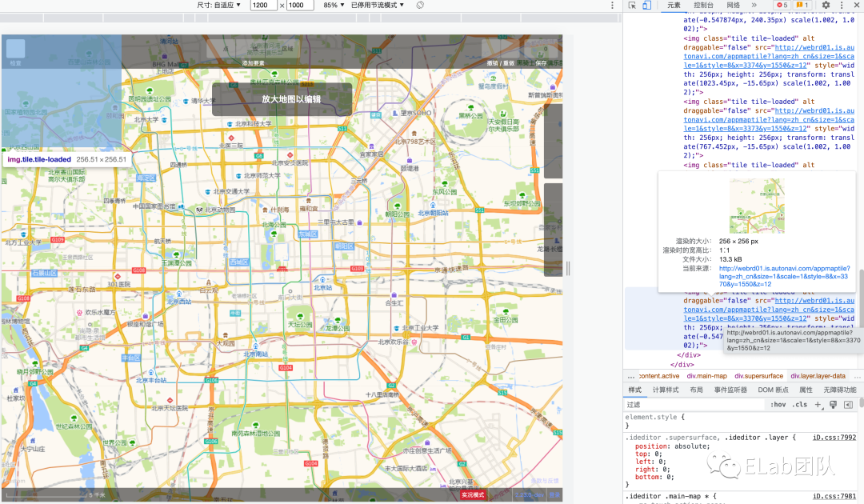Screen dimensions: 864x504
Task: Click the element.style rule block
Action: click(x=741, y=422)
